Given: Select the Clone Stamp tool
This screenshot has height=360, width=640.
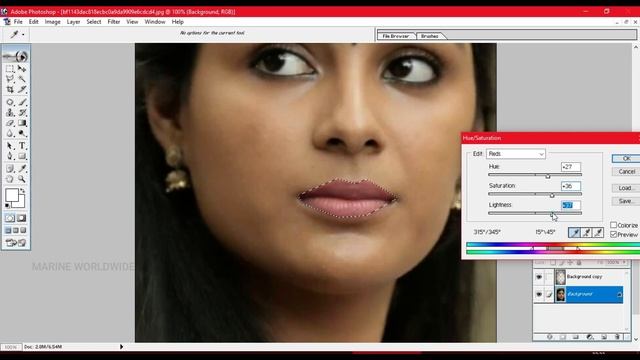Looking at the screenshot, I should 10,113.
